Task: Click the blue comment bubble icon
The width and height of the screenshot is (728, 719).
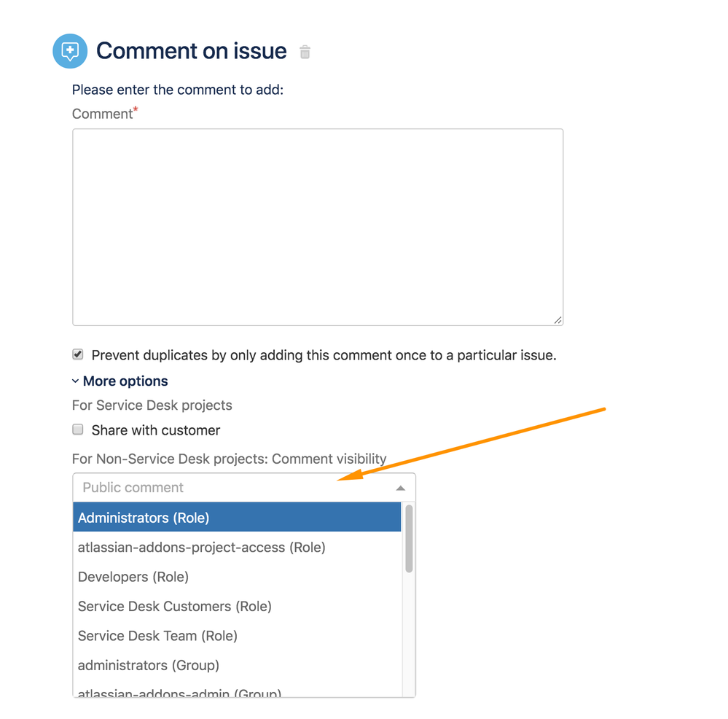Action: click(x=69, y=51)
